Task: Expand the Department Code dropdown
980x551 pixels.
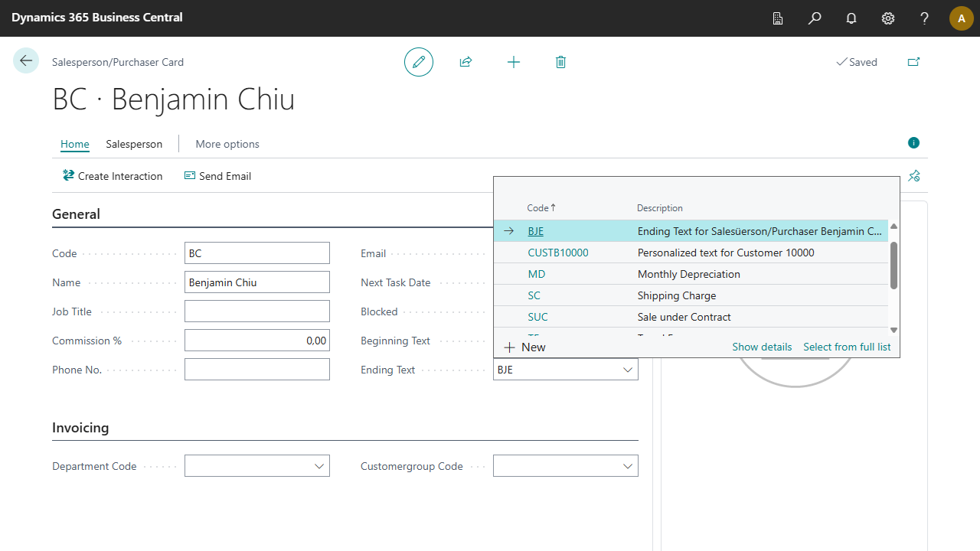Action: (319, 466)
